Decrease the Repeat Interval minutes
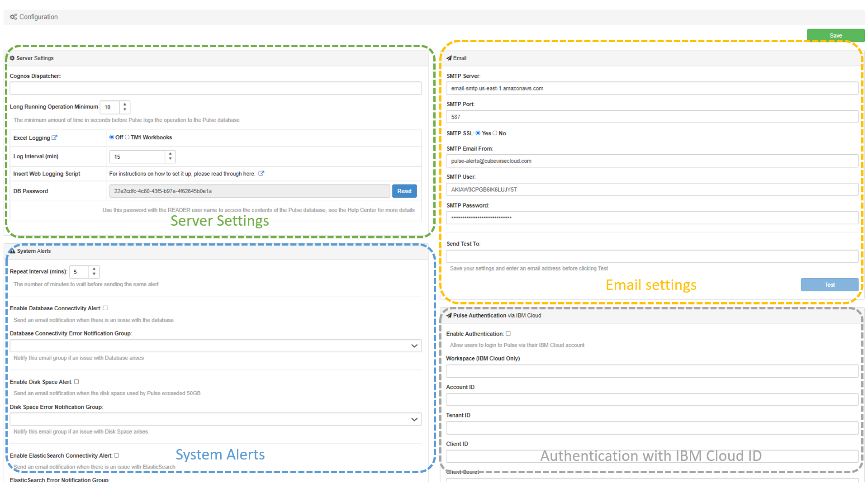Screen dimensions: 868x488 click(94, 275)
